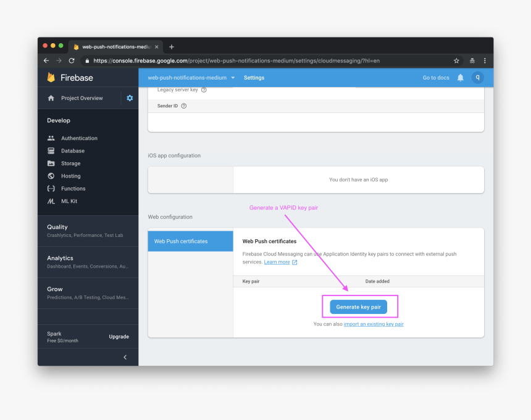Screen dimensions: 531x420
Task: Reload the page with refresh icon
Action: pyautogui.click(x=72, y=60)
